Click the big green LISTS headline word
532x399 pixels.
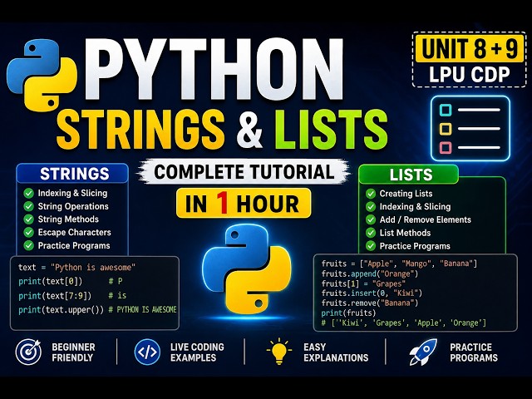coord(331,130)
